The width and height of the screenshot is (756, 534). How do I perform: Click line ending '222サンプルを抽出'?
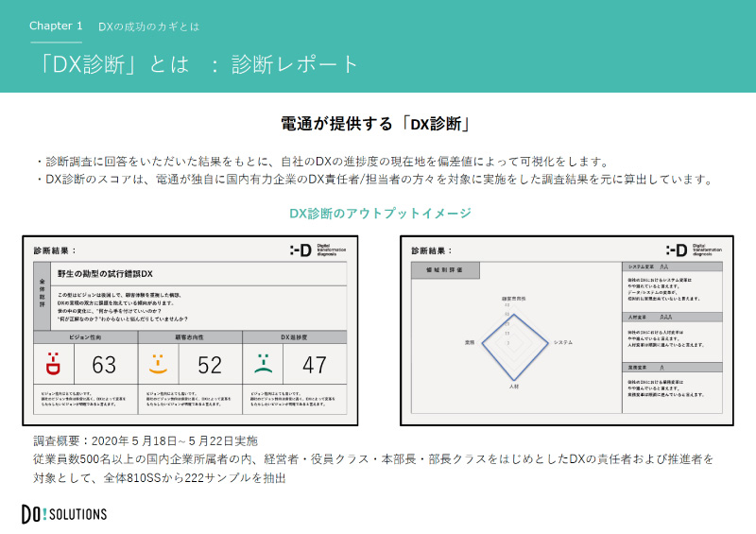[159, 478]
